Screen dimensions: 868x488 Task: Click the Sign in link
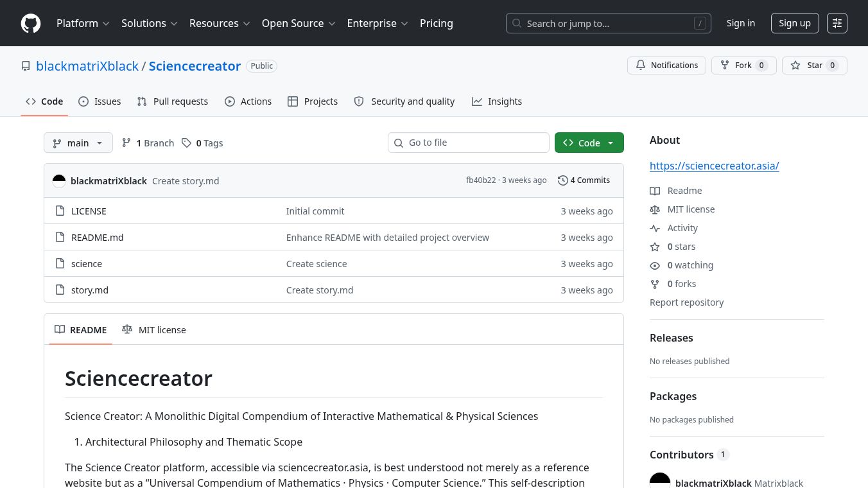tap(741, 23)
